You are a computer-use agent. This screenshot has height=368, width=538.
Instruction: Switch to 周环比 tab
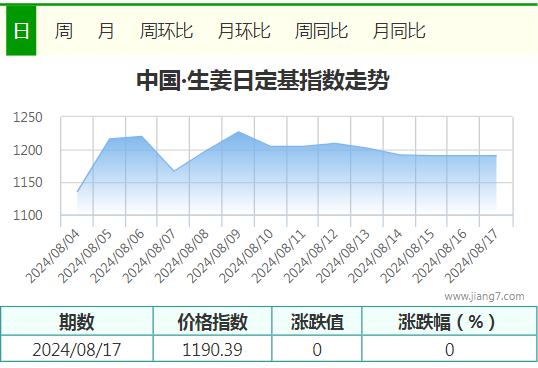(166, 31)
